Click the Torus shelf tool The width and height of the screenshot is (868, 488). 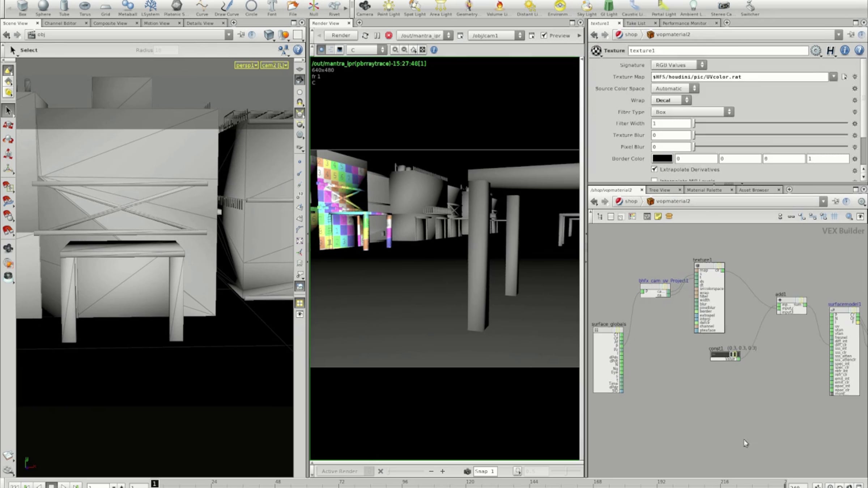point(85,8)
